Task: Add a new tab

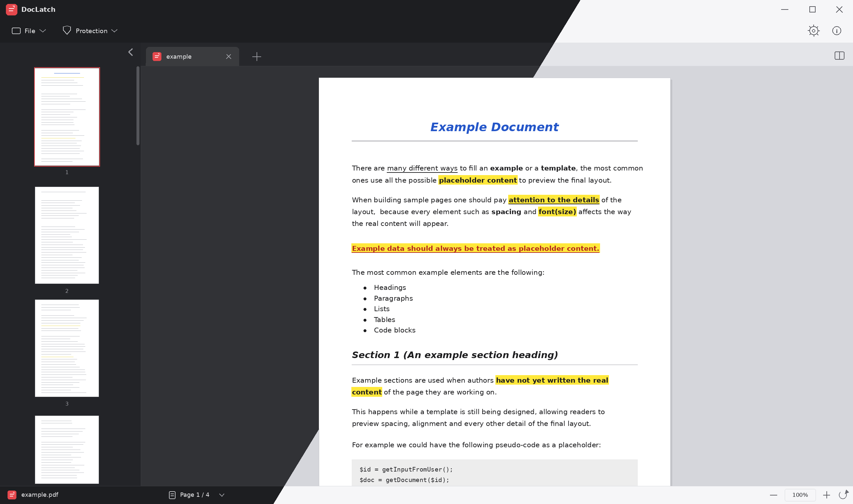Action: click(x=257, y=56)
